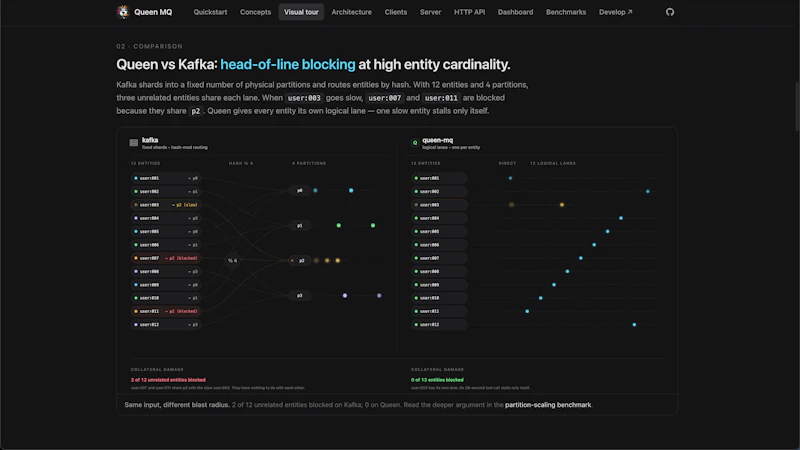Select kafka user:007 → p2 (blocked) entity
Image resolution: width=800 pixels, height=450 pixels.
pos(166,258)
